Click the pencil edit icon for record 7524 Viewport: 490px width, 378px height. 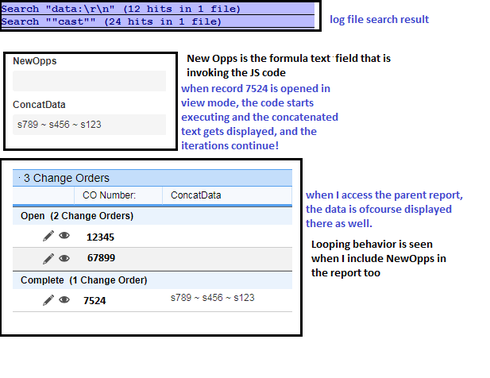(48, 300)
